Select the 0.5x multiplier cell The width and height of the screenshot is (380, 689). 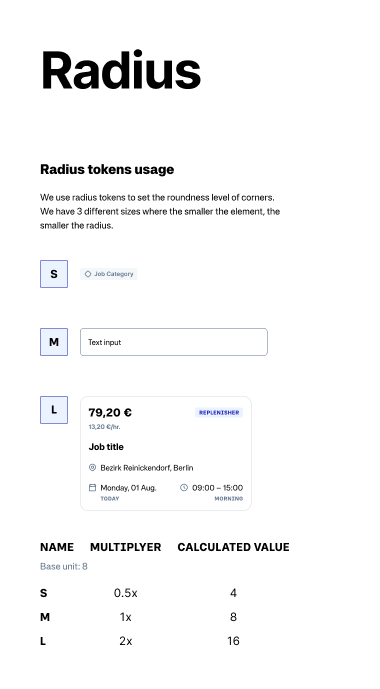point(126,593)
